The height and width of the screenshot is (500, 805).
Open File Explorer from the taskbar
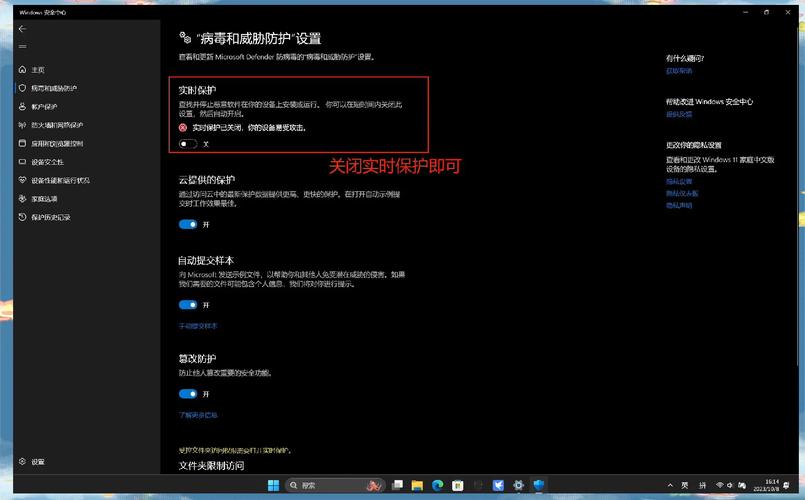pos(417,485)
